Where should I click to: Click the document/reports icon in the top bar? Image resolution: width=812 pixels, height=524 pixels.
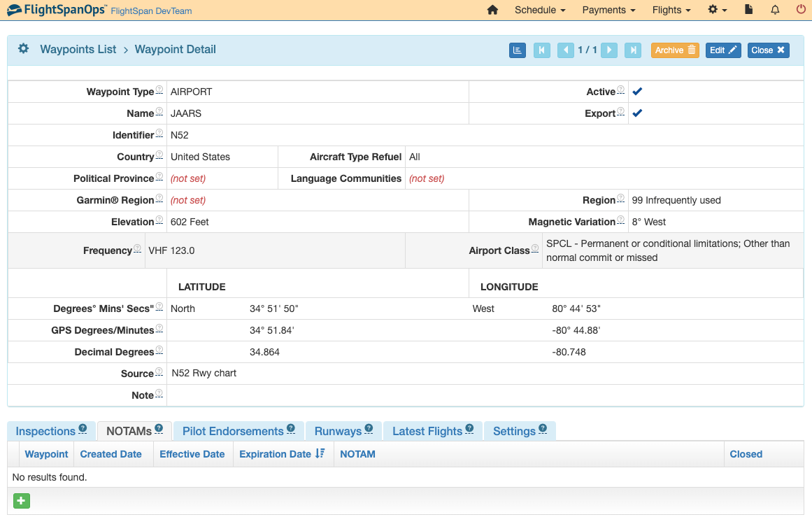(748, 10)
